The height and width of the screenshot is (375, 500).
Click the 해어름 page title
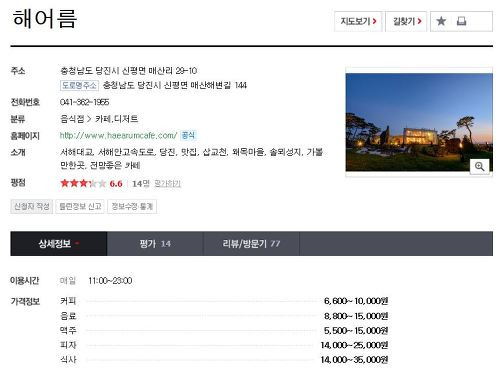tap(45, 19)
